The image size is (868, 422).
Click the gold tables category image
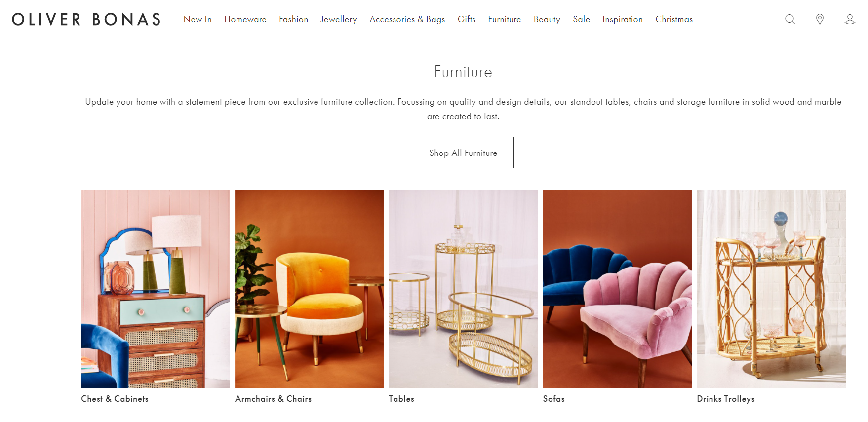pos(463,289)
